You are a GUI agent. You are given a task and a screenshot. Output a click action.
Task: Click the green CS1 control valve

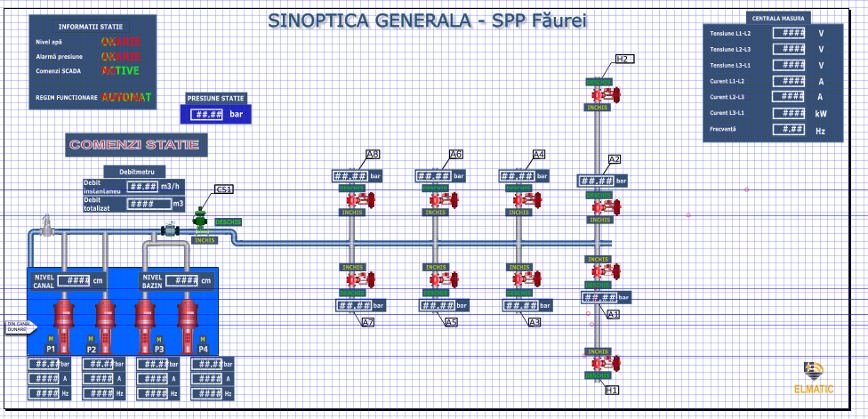(201, 219)
